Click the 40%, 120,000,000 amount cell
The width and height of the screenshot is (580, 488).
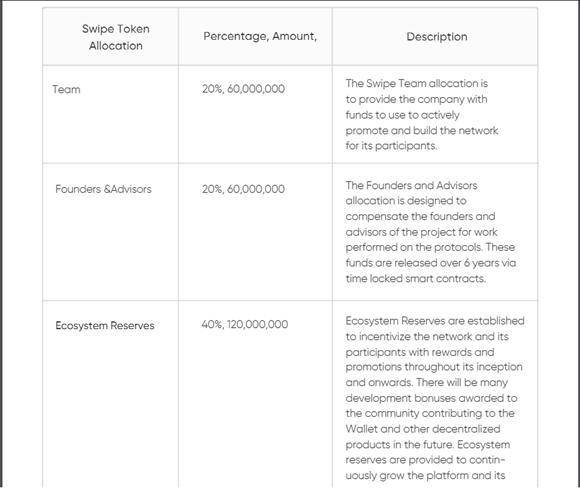[x=245, y=324]
